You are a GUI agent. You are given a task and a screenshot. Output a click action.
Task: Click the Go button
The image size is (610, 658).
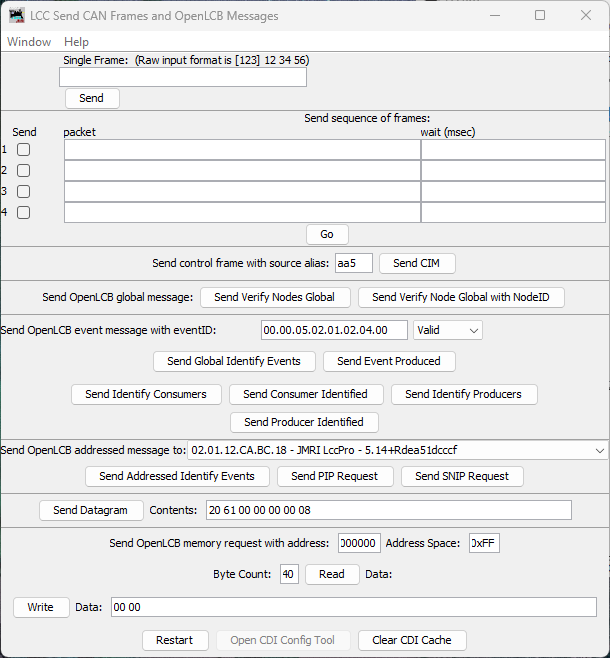click(x=327, y=234)
